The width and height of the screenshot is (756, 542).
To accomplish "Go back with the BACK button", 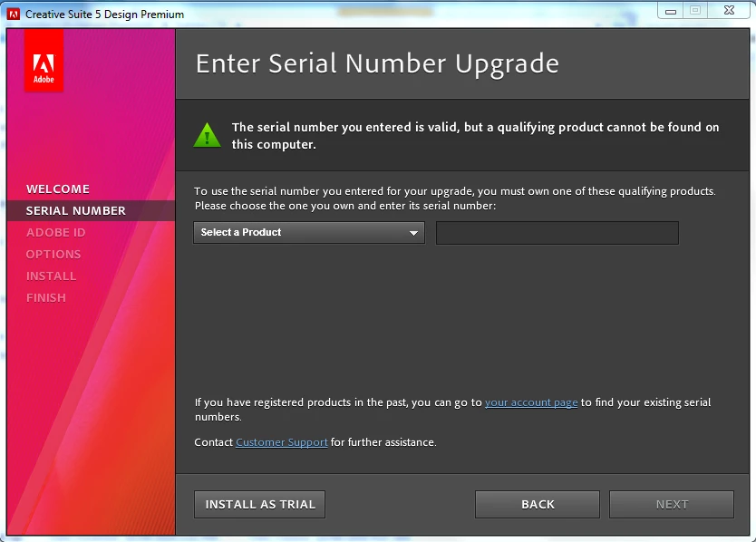I will tap(538, 505).
